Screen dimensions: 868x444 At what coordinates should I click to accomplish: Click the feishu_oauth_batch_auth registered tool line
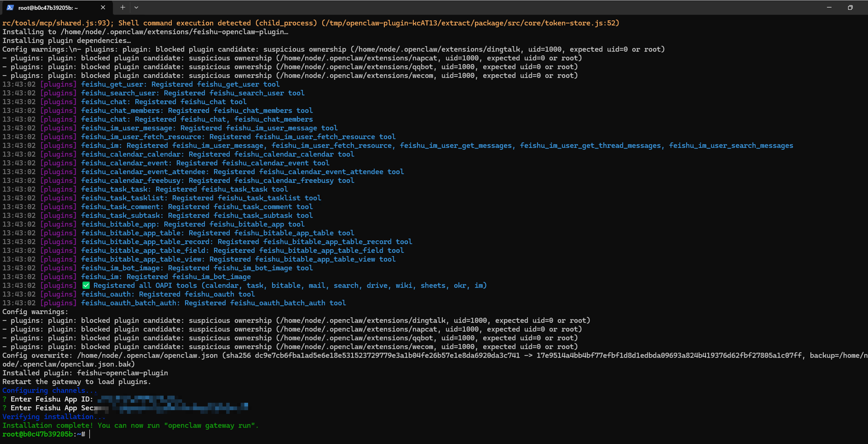(213, 303)
